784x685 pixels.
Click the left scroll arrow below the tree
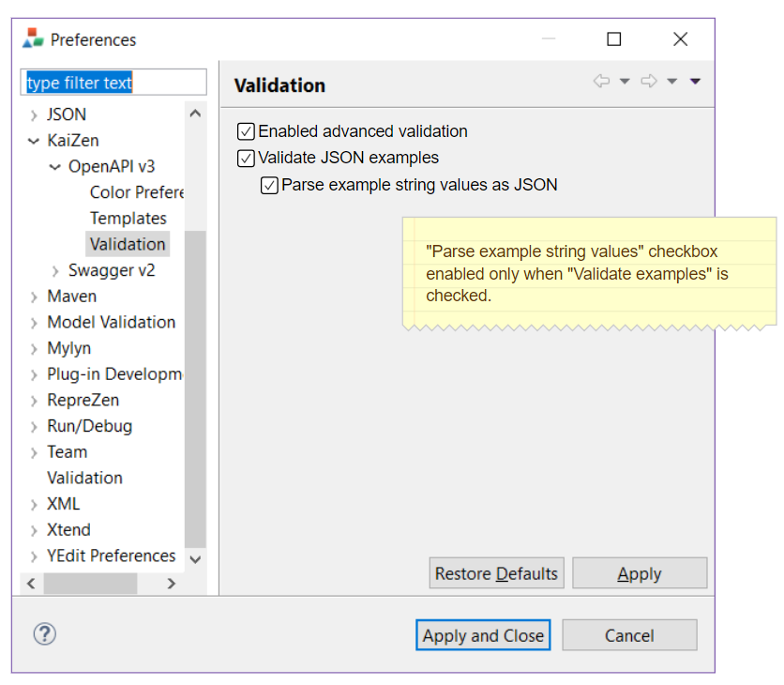click(x=31, y=583)
